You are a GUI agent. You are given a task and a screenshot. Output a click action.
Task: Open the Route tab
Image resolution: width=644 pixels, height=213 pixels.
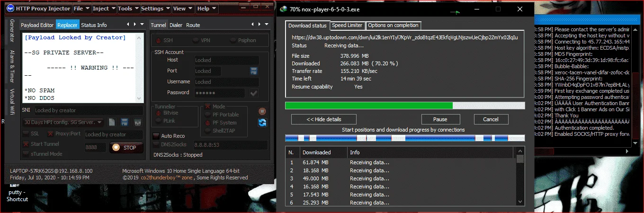click(x=193, y=25)
